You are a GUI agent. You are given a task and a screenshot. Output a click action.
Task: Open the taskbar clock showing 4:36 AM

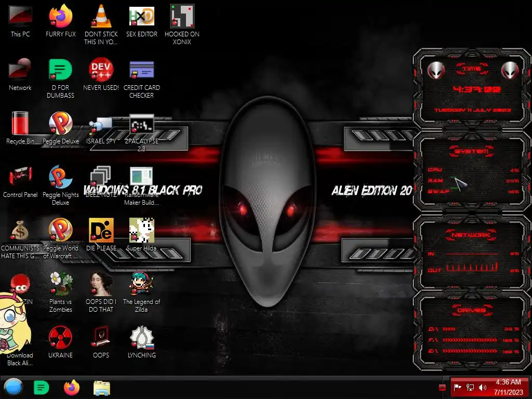(x=508, y=387)
